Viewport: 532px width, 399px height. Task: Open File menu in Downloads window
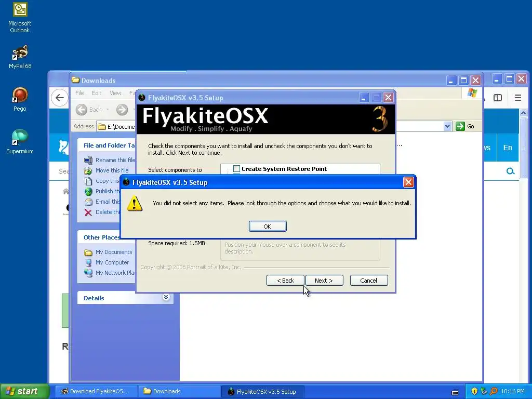[79, 93]
